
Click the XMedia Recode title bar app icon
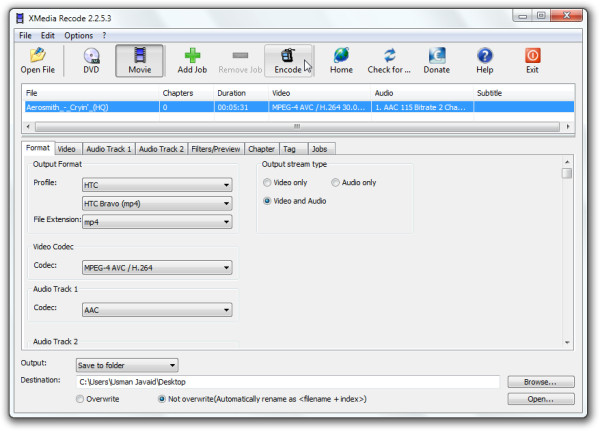tap(20, 18)
